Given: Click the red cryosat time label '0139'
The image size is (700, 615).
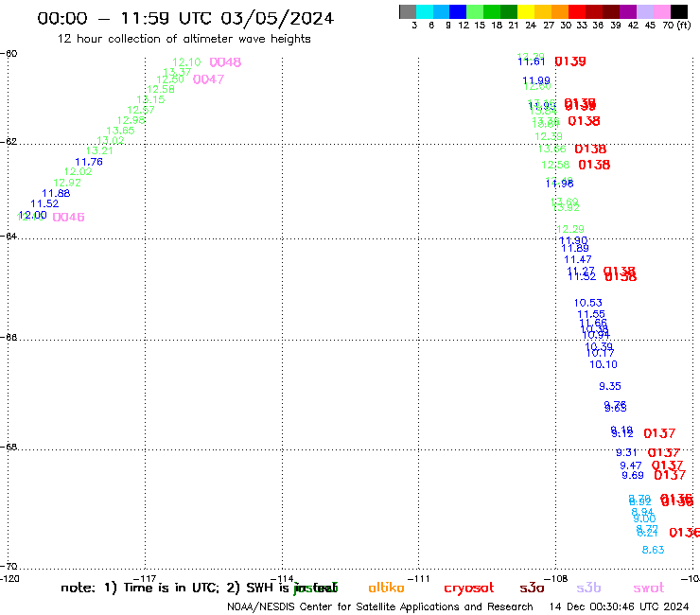Looking at the screenshot, I should pyautogui.click(x=570, y=61).
